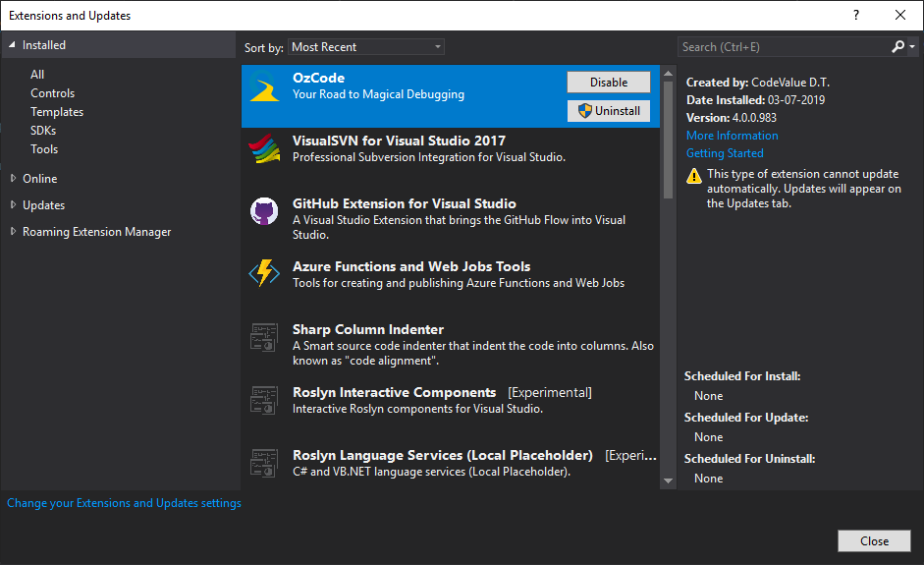The height and width of the screenshot is (565, 924).
Task: Expand the Roaming Extension Manager category
Action: point(13,231)
